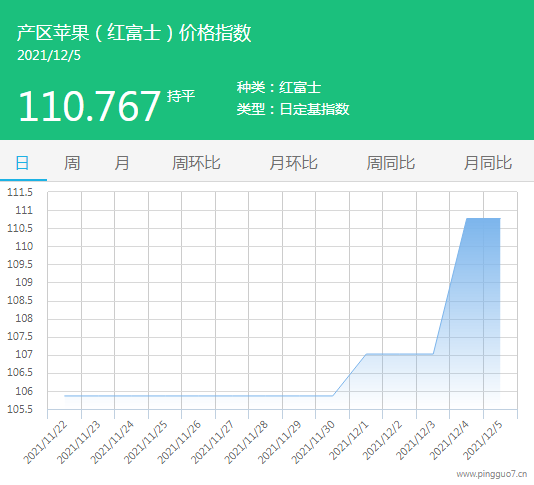The image size is (534, 485).
Task: Select the 日 daily tab
Action: [22, 163]
